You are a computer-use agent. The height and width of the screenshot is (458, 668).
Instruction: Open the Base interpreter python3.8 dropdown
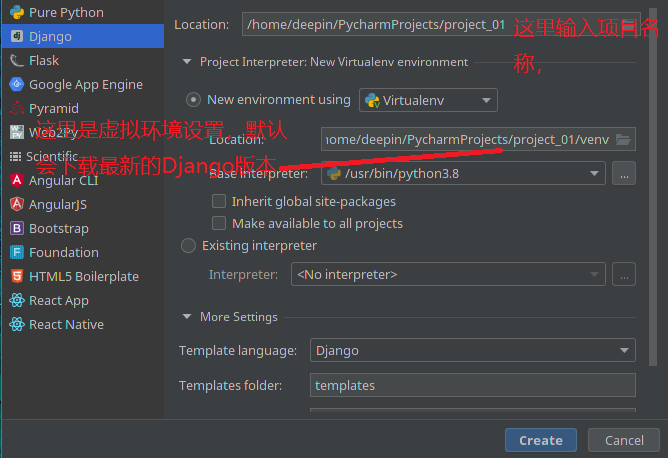point(463,173)
